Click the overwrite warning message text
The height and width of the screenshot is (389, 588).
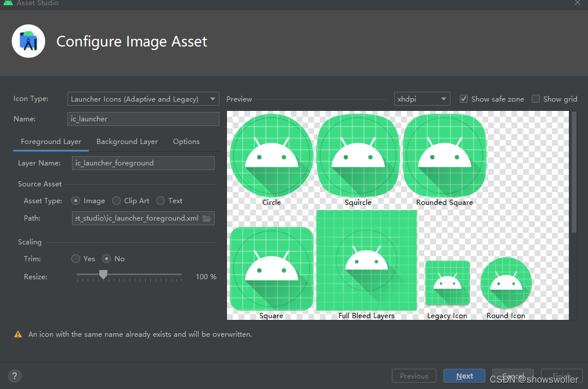pos(140,334)
